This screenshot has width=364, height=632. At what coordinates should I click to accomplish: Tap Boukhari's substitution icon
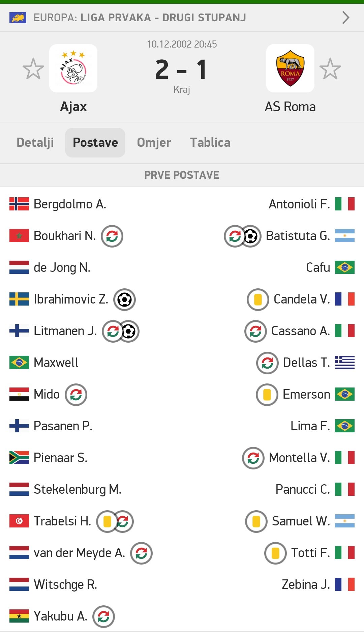pyautogui.click(x=112, y=236)
